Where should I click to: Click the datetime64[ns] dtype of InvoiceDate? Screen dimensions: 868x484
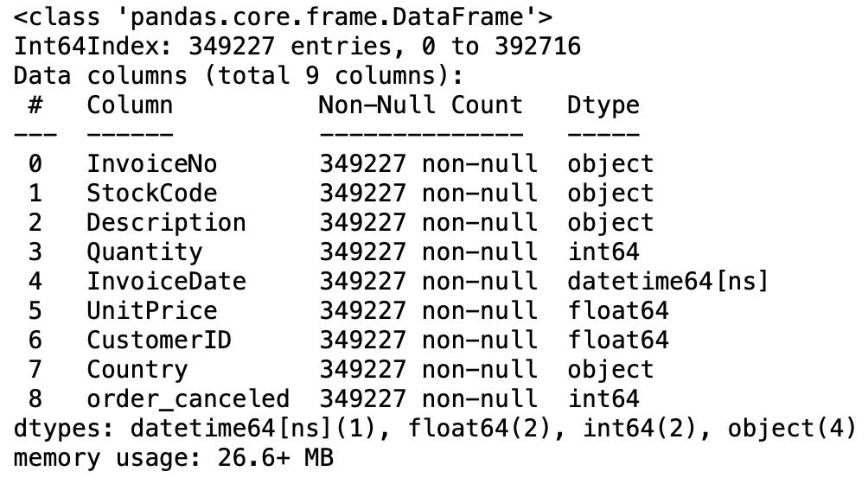coord(669,281)
